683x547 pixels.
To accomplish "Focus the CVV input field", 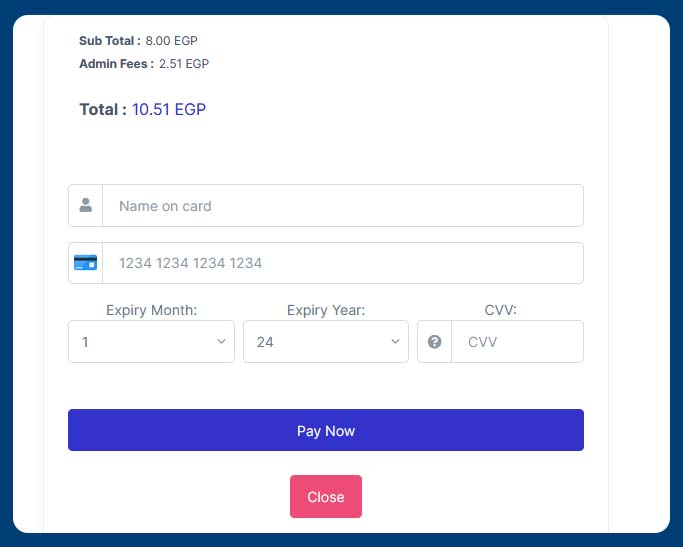I will click(517, 342).
